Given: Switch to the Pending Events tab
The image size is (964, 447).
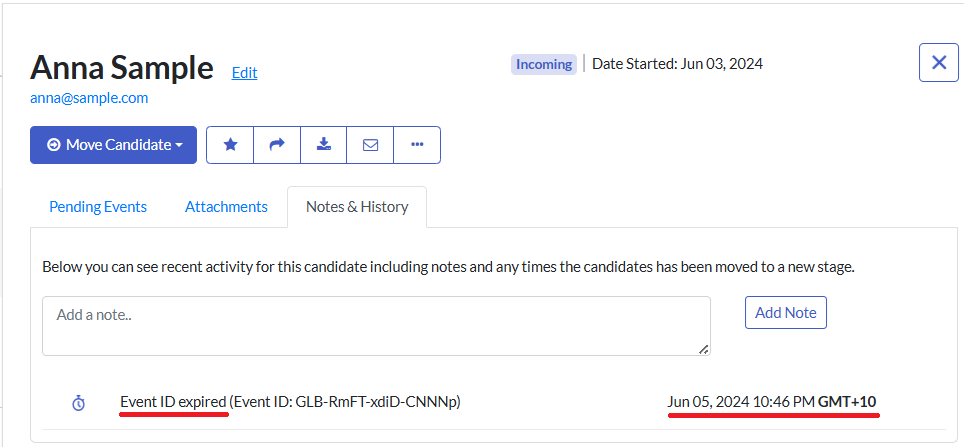Looking at the screenshot, I should click(98, 207).
